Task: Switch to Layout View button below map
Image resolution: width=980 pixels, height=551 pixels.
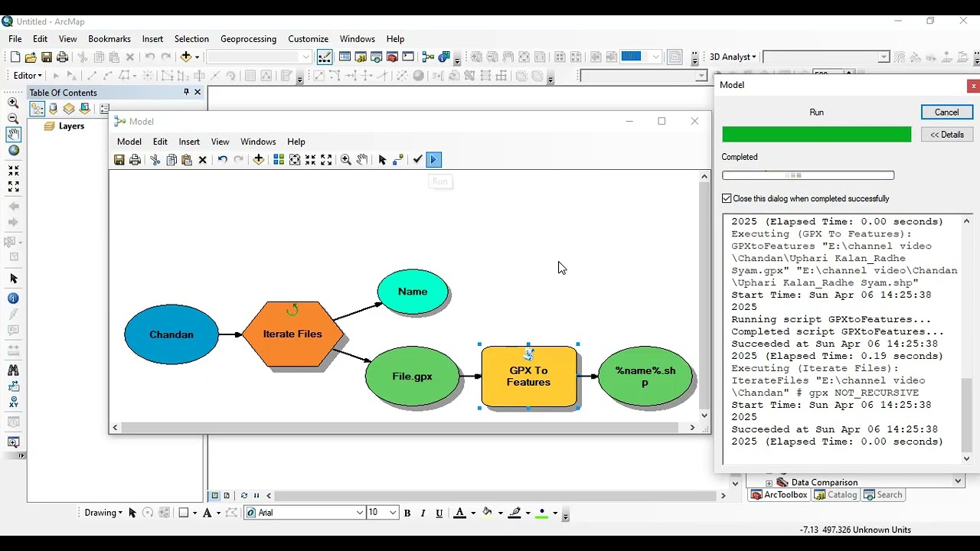Action: (226, 495)
